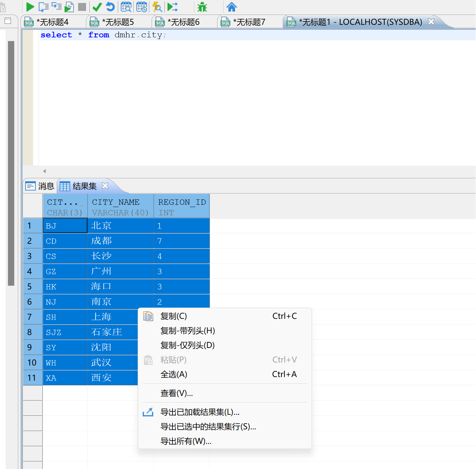The height and width of the screenshot is (469, 476).
Task: Select cell 广州 in the city name column
Action: pos(120,271)
